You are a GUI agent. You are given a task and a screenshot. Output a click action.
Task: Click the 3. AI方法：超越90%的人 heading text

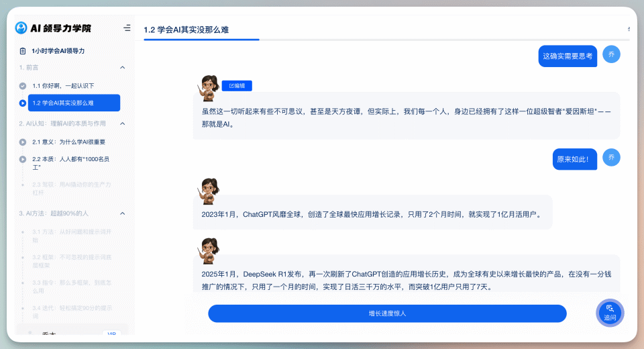click(54, 213)
